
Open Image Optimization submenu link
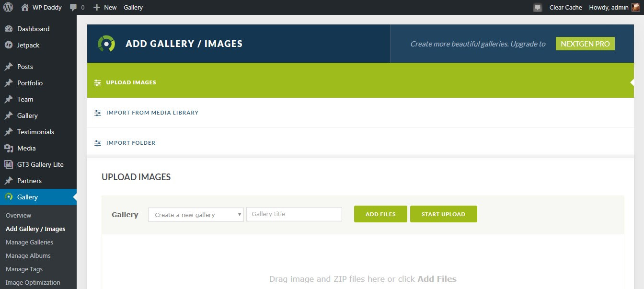click(x=33, y=282)
